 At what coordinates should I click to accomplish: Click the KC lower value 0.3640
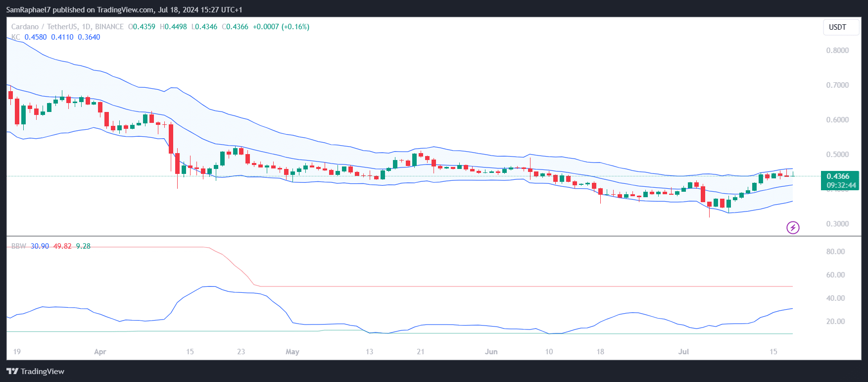pyautogui.click(x=89, y=37)
